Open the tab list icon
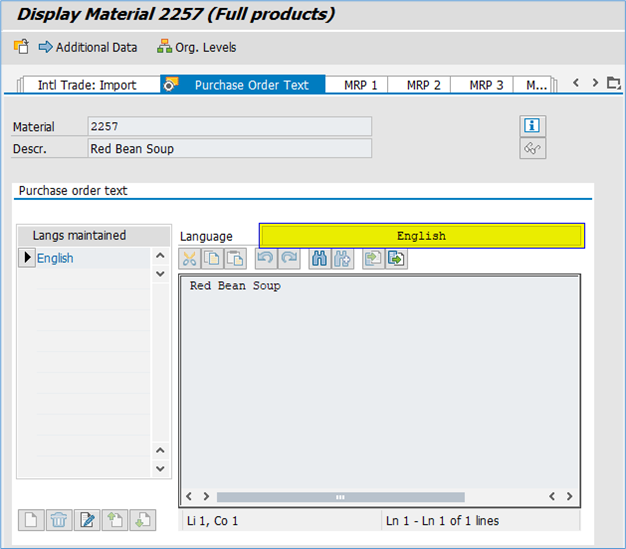626x549 pixels. point(614,83)
